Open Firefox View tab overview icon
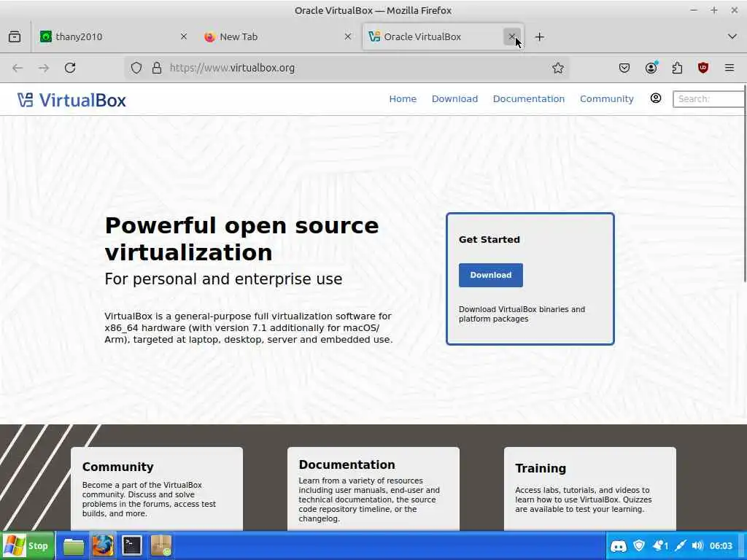The height and width of the screenshot is (560, 747). 15,36
